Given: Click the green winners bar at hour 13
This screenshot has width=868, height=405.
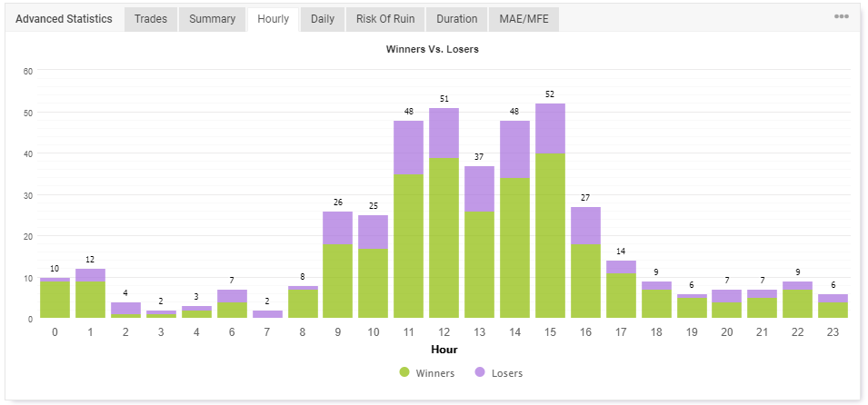Looking at the screenshot, I should (479, 264).
